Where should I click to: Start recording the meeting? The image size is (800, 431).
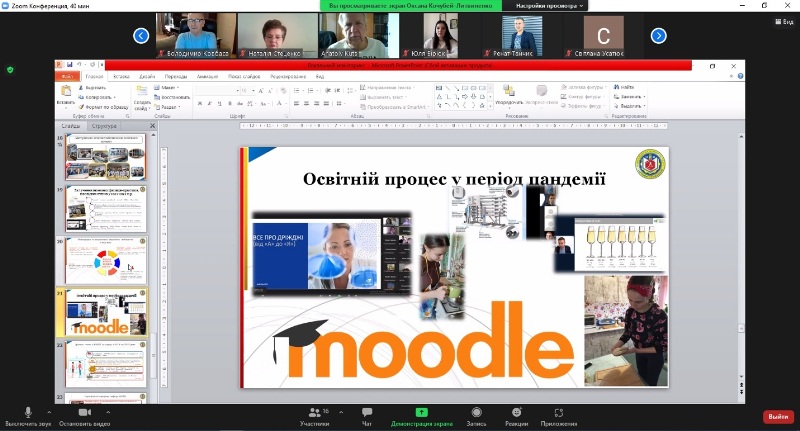tap(477, 416)
